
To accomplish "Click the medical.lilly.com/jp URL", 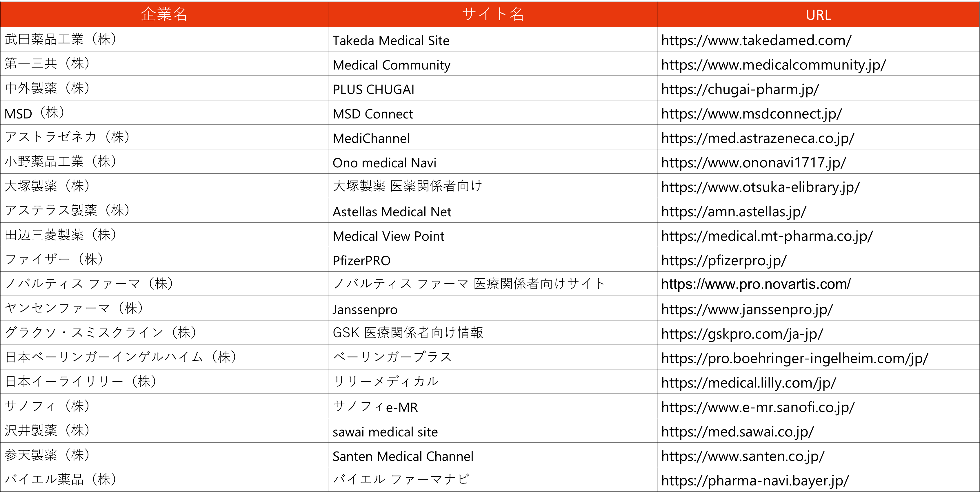I will point(748,383).
